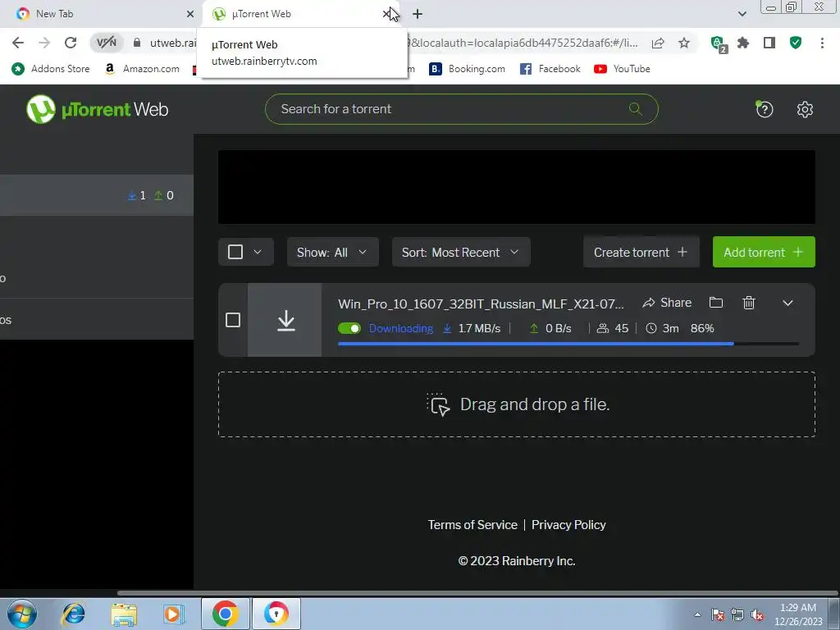Click the share page icon
Viewport: 840px width, 630px height.
tap(658, 43)
